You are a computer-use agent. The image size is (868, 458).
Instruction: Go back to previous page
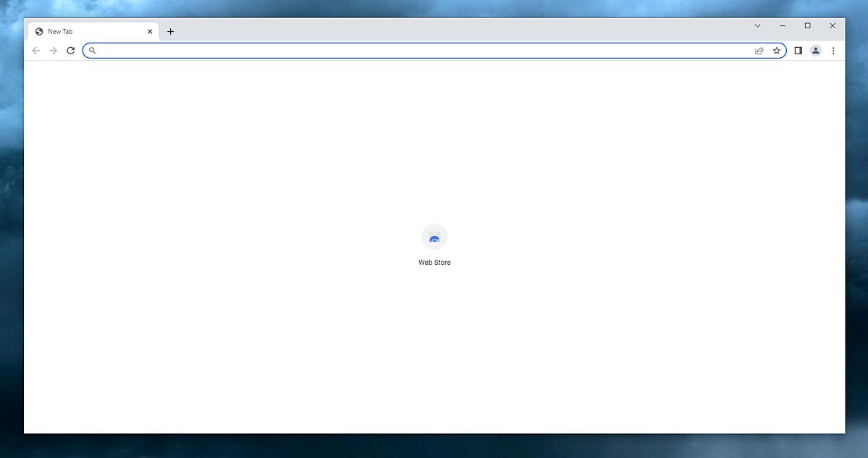coord(36,51)
